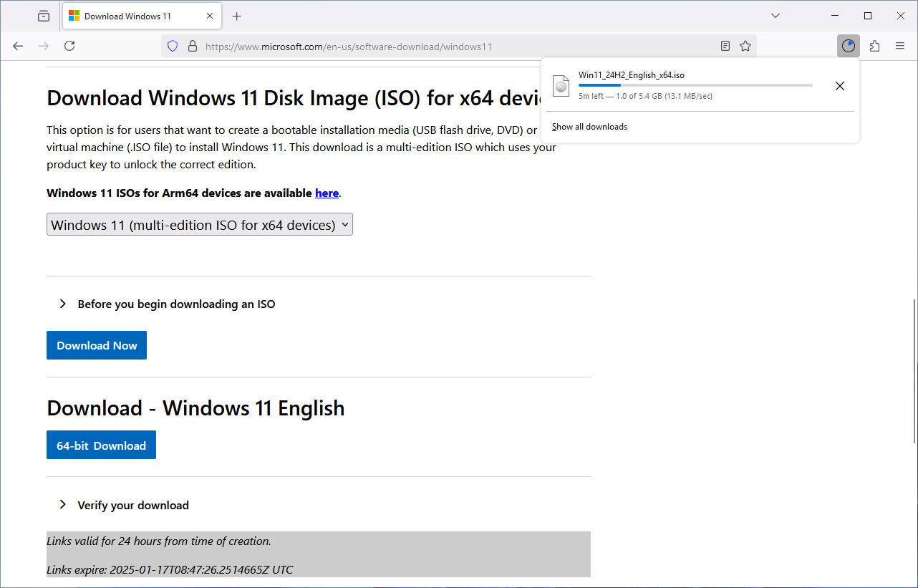The width and height of the screenshot is (918, 588).
Task: Cancel the Win11 ISO download
Action: coord(840,86)
